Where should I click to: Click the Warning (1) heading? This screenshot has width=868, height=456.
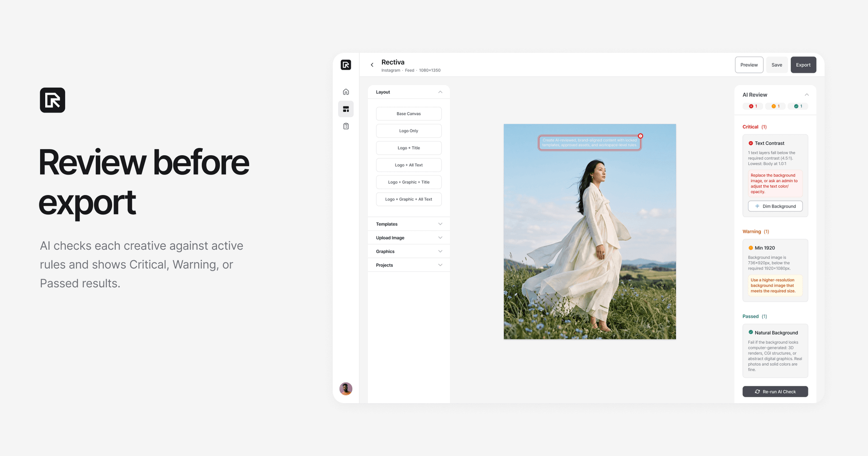[x=756, y=232]
